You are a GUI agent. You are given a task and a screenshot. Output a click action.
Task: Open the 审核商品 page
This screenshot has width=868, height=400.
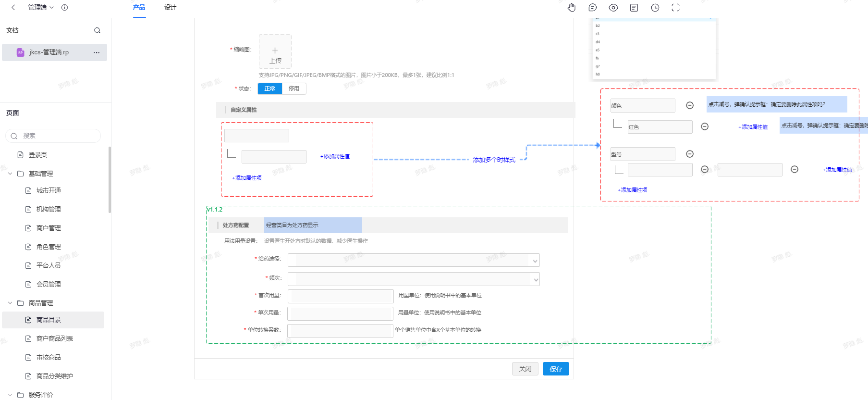[49, 357]
